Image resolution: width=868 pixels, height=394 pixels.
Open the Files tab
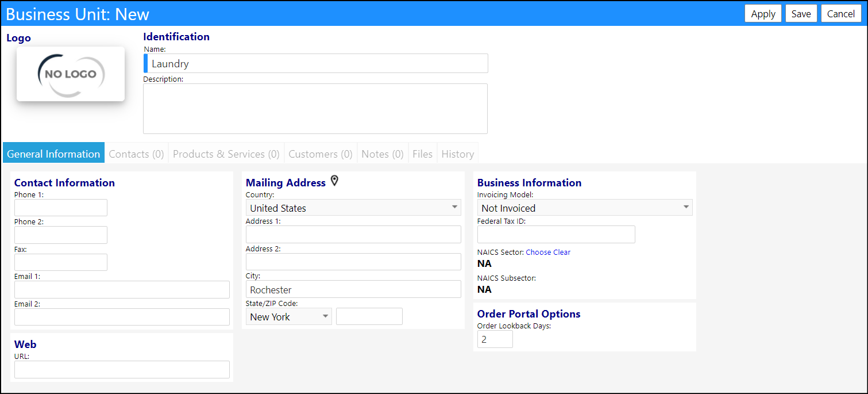click(x=423, y=154)
